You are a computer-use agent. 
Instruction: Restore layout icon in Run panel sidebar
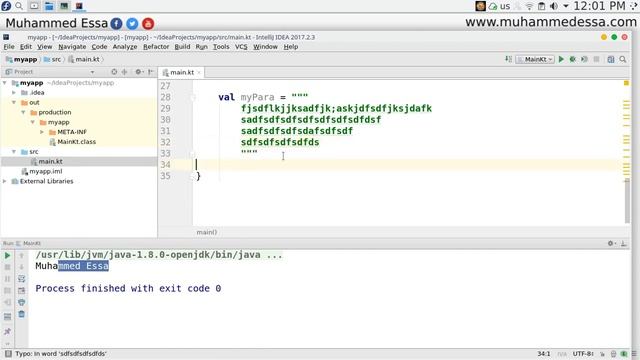(x=7, y=317)
